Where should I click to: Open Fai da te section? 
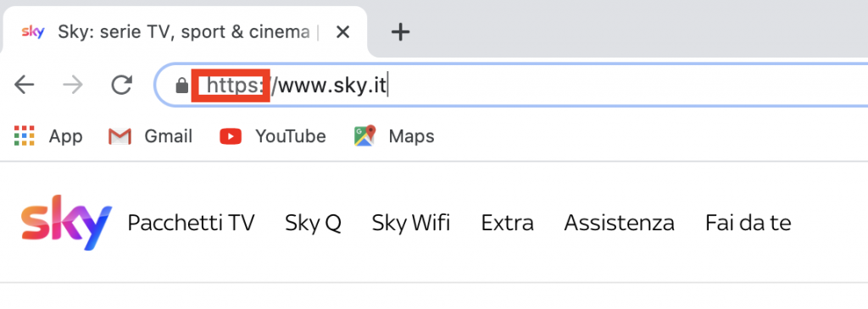click(x=748, y=223)
